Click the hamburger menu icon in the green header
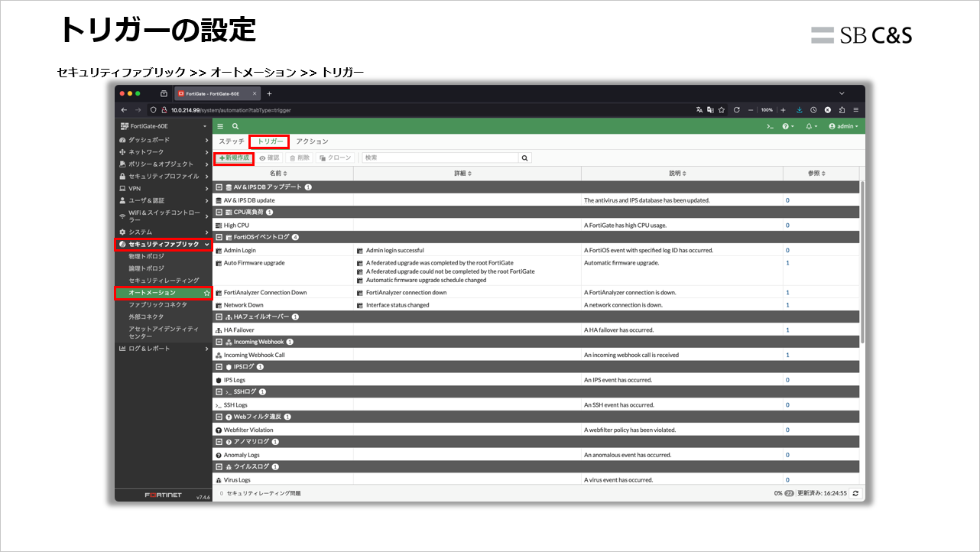The width and height of the screenshot is (980, 552). click(220, 126)
